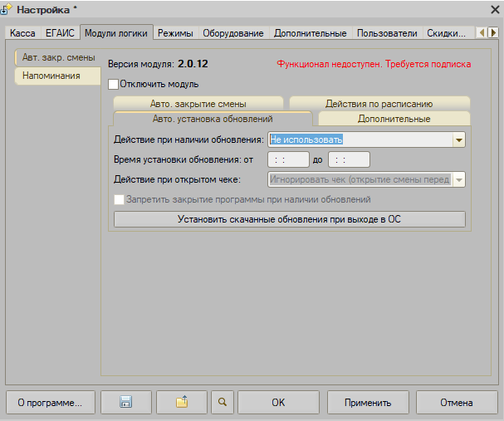504x421 pixels.
Task: Click Установить скачанные обновления при выходе в ОС
Action: (289, 219)
